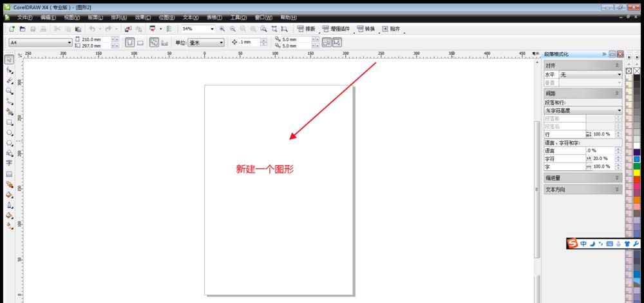Pick the yellow swatch in the palette
Viewport: 644px width, 303px height.
(x=637, y=173)
